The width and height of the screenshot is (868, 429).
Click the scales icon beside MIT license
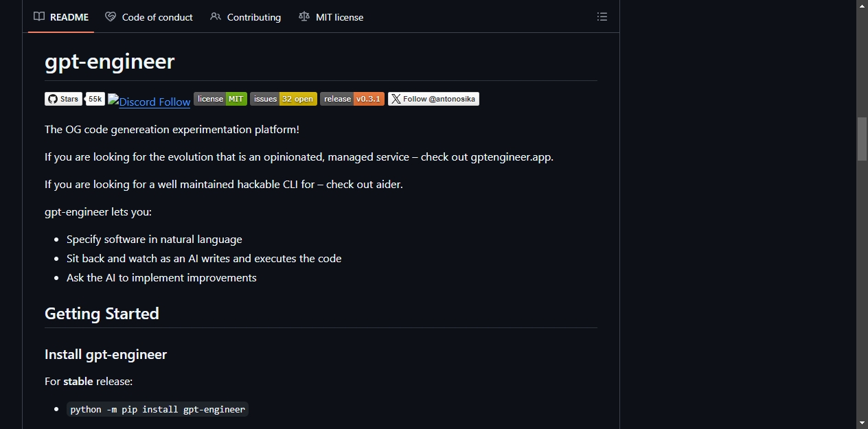(304, 16)
